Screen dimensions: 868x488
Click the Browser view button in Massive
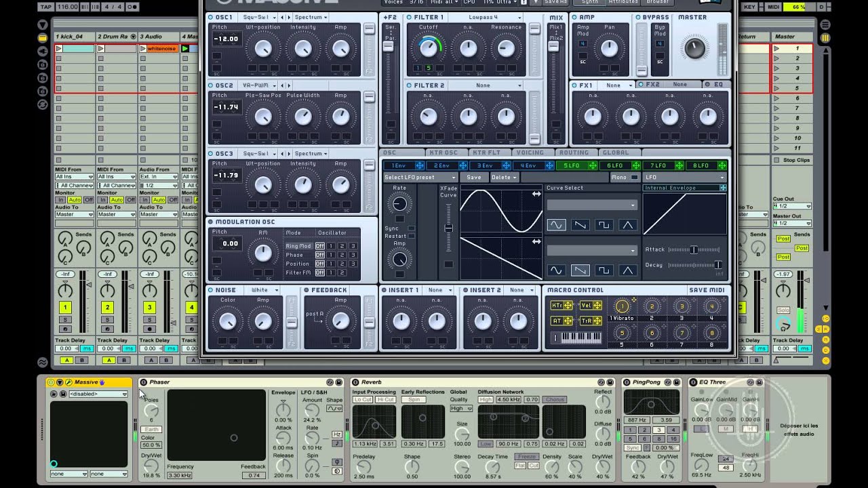(x=658, y=2)
